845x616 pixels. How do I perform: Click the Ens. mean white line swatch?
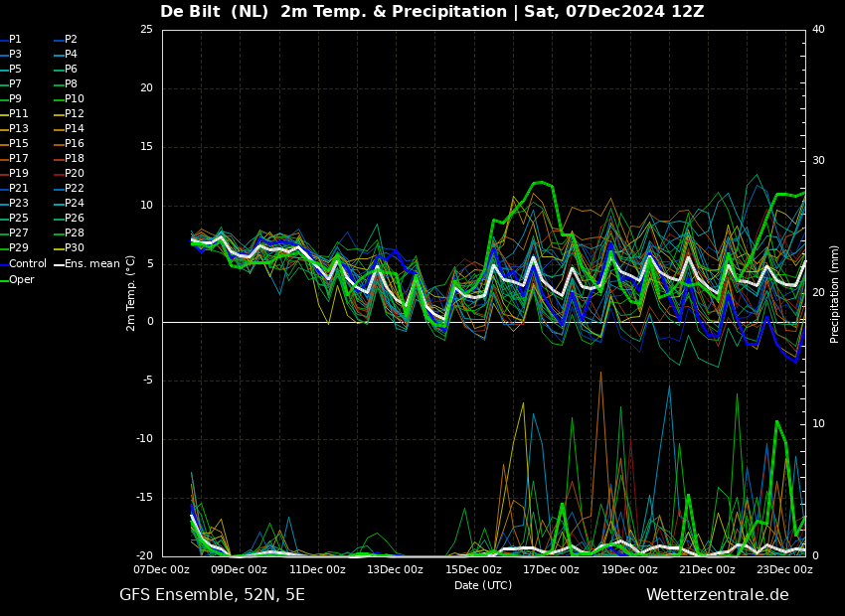pyautogui.click(x=59, y=264)
